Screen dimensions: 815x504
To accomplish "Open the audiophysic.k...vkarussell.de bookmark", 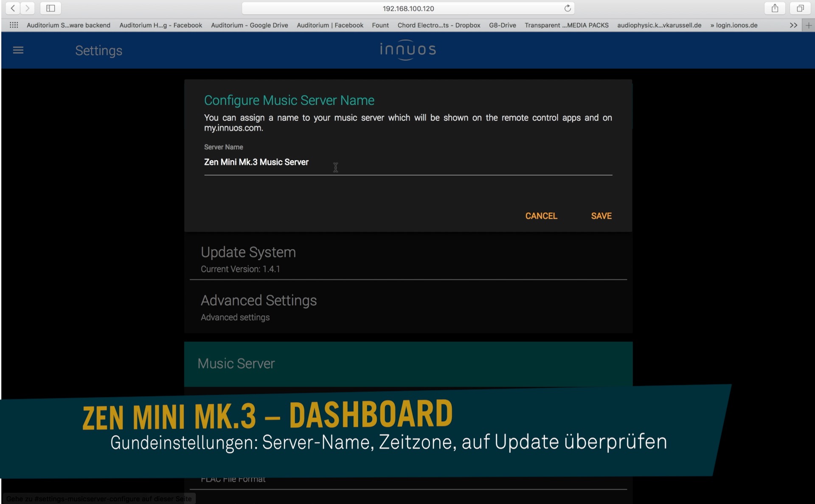I will tap(659, 25).
